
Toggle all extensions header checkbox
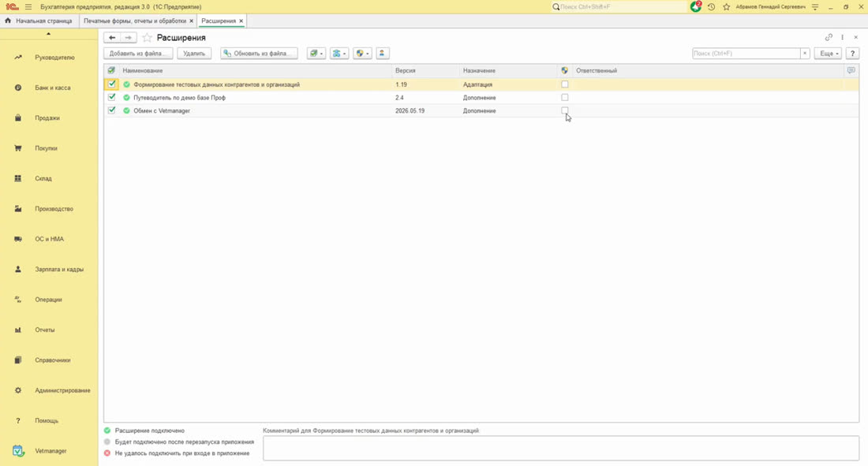(x=111, y=70)
